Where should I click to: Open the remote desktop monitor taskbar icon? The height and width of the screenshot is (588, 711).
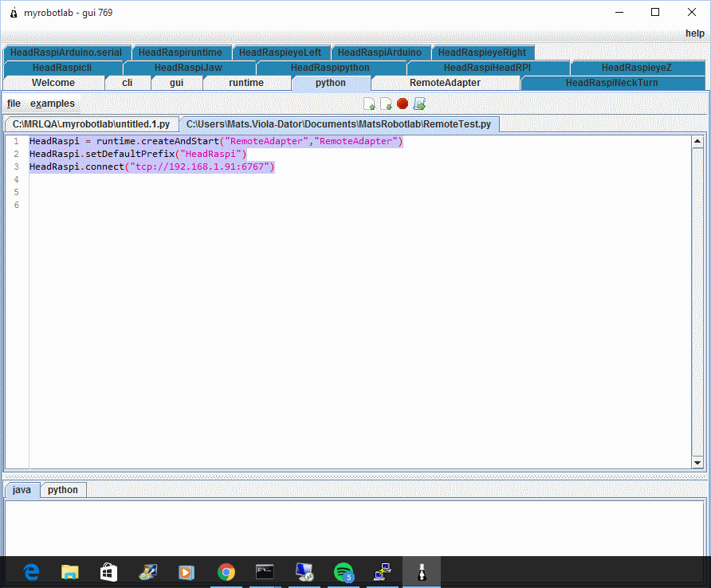point(304,572)
